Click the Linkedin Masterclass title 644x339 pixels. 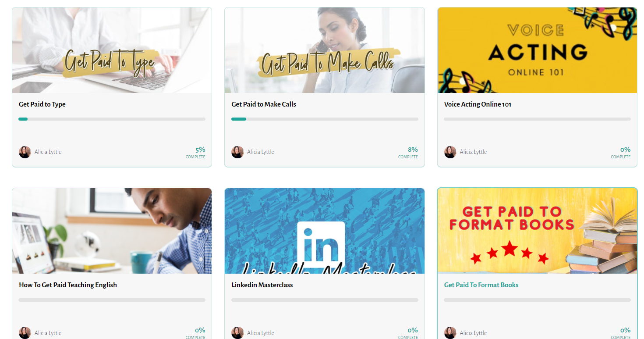262,285
